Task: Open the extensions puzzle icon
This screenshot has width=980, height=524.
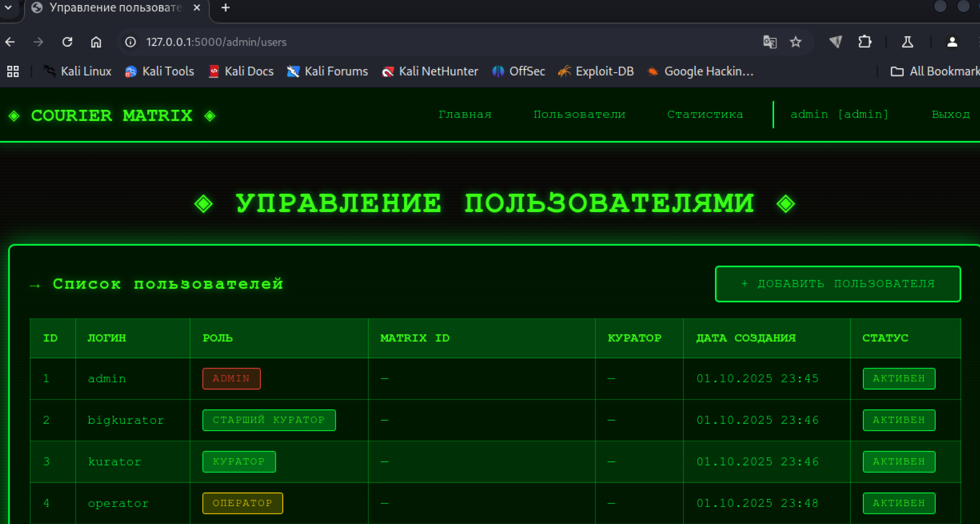Action: (864, 42)
